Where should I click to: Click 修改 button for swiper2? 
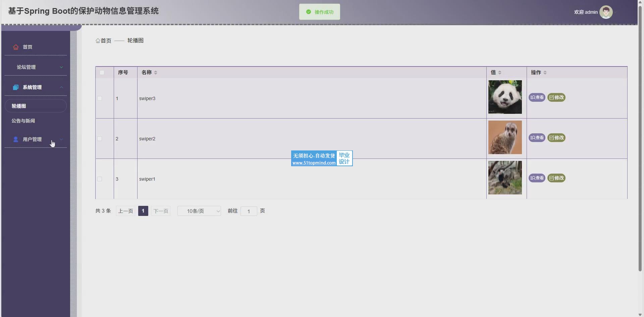tap(556, 138)
